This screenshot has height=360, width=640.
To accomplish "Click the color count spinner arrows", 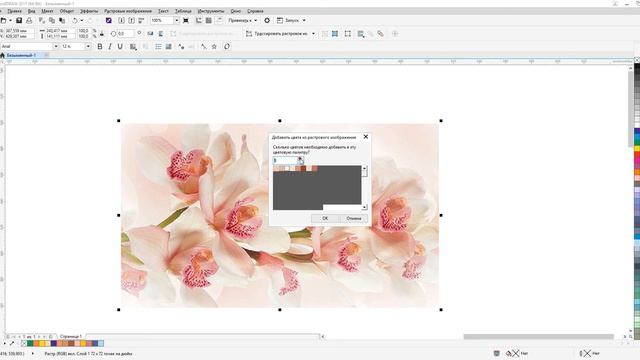I will tap(300, 160).
